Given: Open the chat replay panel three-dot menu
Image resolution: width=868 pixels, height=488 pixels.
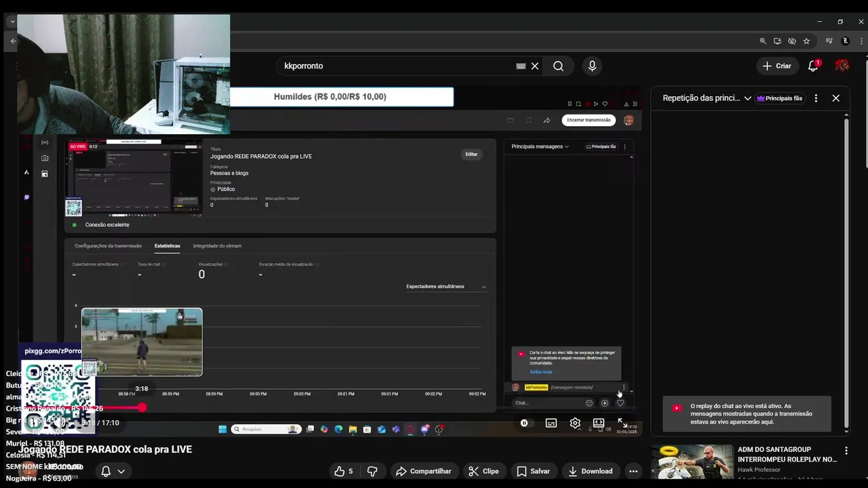Looking at the screenshot, I should pos(816,98).
